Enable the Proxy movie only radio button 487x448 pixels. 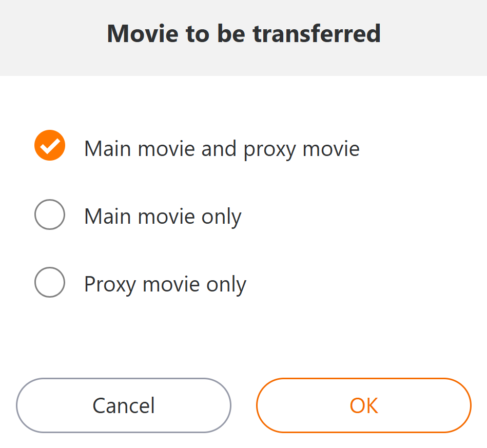pyautogui.click(x=50, y=282)
